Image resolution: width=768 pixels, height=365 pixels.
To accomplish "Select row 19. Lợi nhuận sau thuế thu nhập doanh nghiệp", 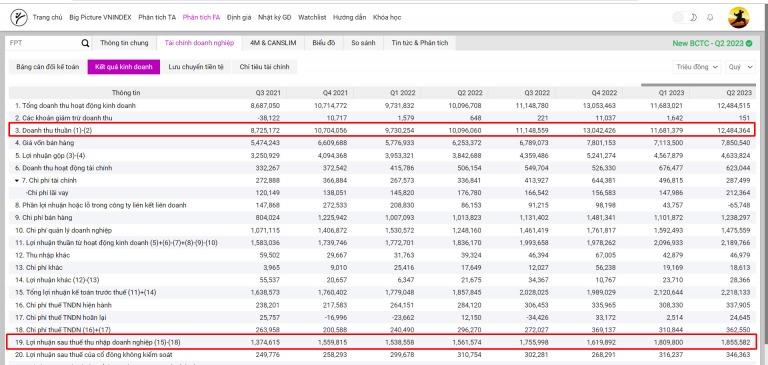I will [x=382, y=342].
